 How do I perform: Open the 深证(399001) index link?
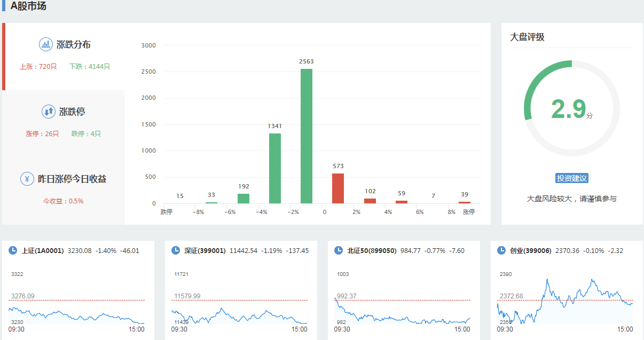click(205, 250)
